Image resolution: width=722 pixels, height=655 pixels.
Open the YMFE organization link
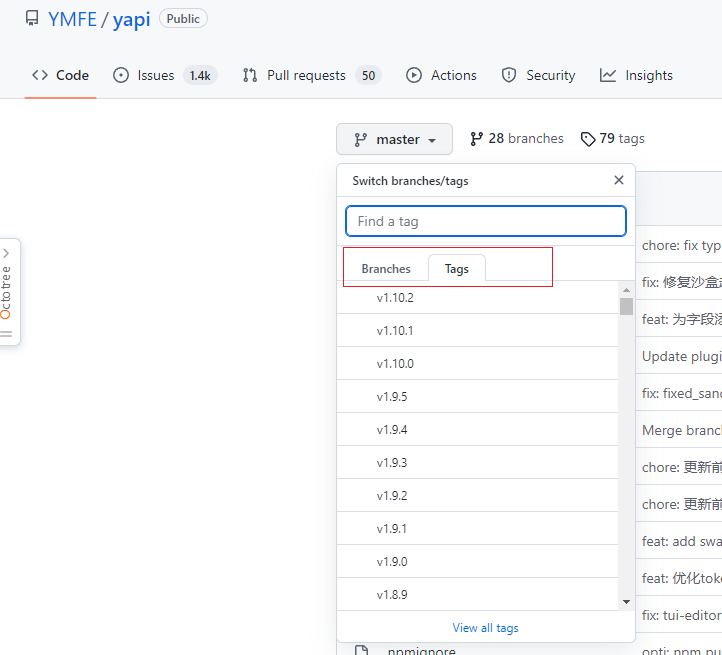tap(72, 19)
